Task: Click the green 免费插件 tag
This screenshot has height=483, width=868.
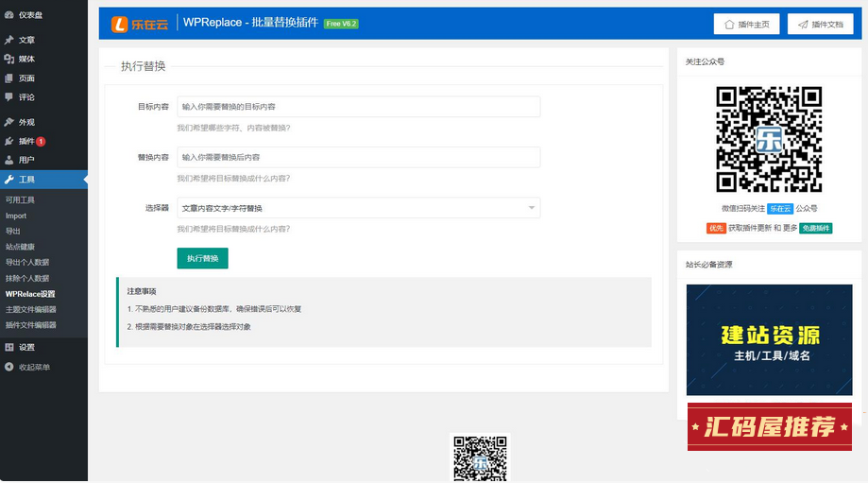Action: pos(816,228)
